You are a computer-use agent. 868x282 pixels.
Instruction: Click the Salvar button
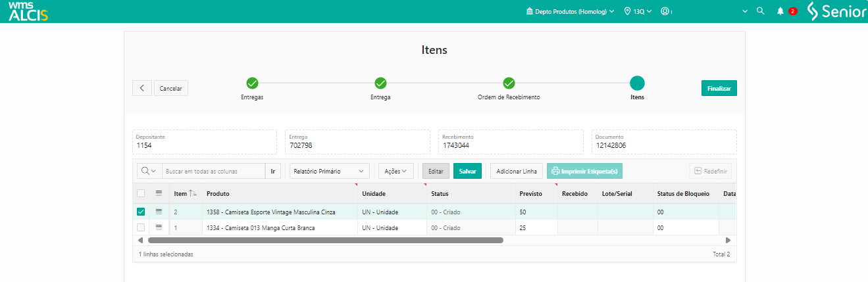pos(467,171)
